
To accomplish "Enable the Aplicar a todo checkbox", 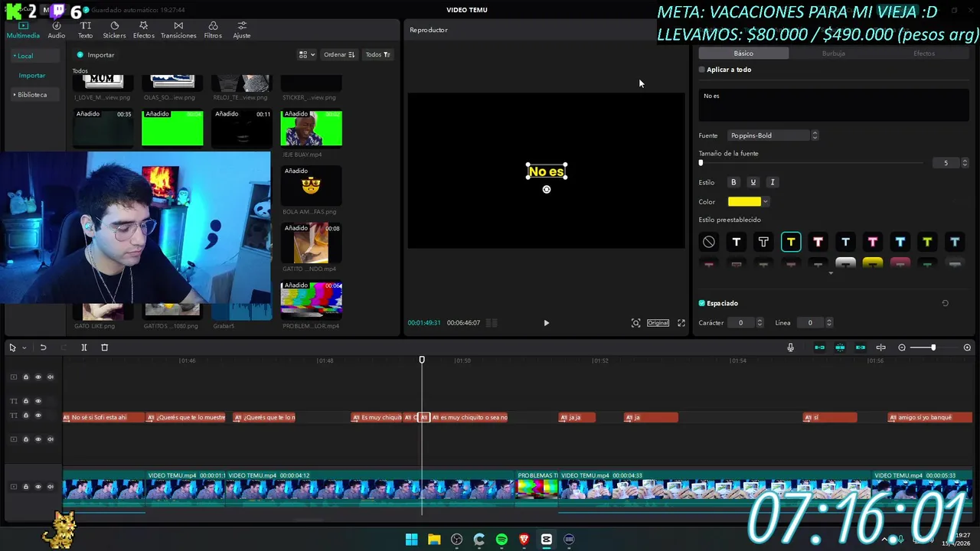I will click(701, 70).
